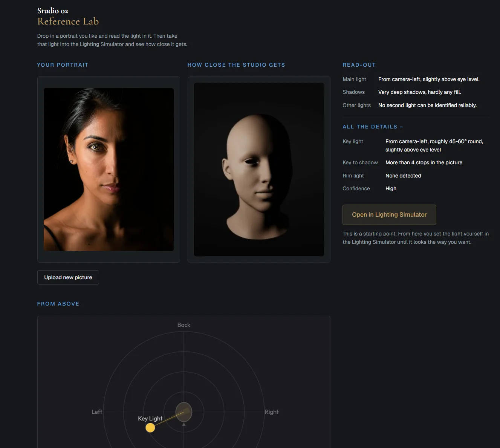Click the YOUR PORTRAIT section label

click(63, 65)
